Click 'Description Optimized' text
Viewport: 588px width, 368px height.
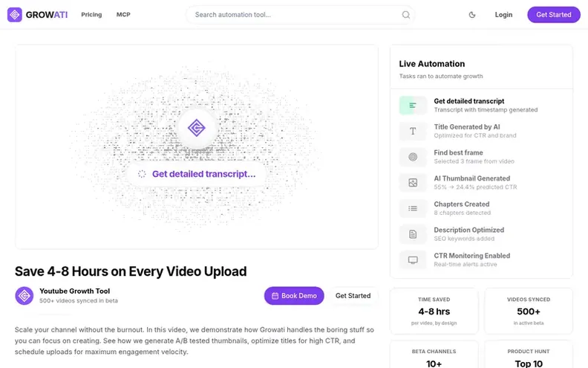pos(468,230)
